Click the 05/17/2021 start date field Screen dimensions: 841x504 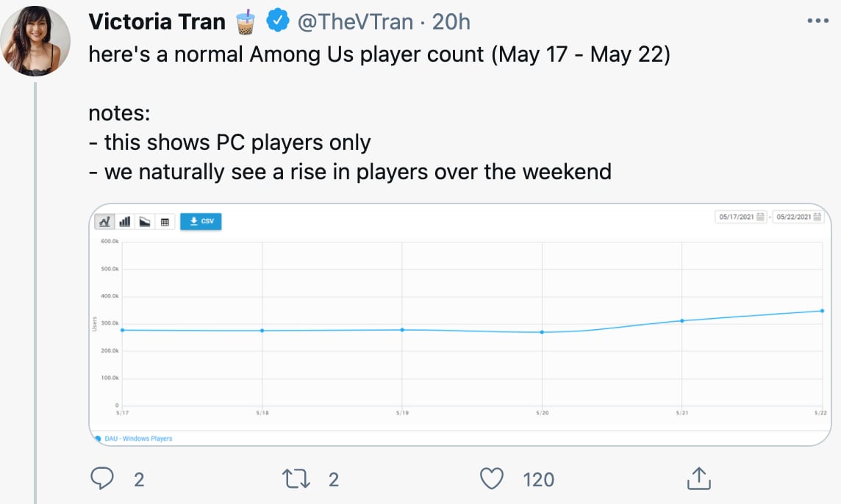[x=735, y=217]
